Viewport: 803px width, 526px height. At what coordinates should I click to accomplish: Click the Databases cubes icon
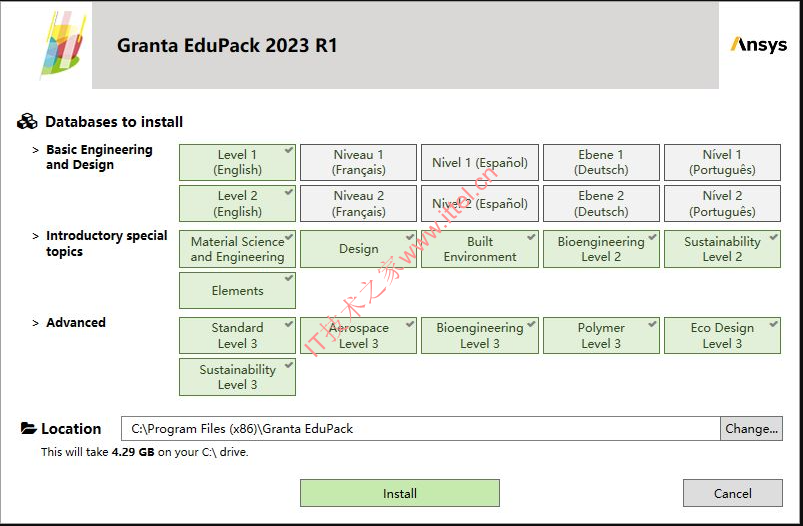coord(27,121)
